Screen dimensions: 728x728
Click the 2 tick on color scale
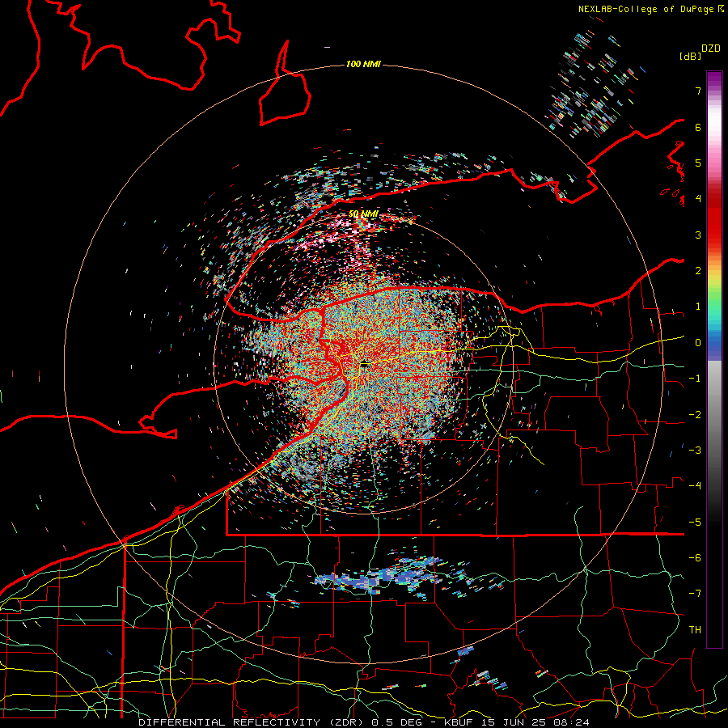[698, 270]
